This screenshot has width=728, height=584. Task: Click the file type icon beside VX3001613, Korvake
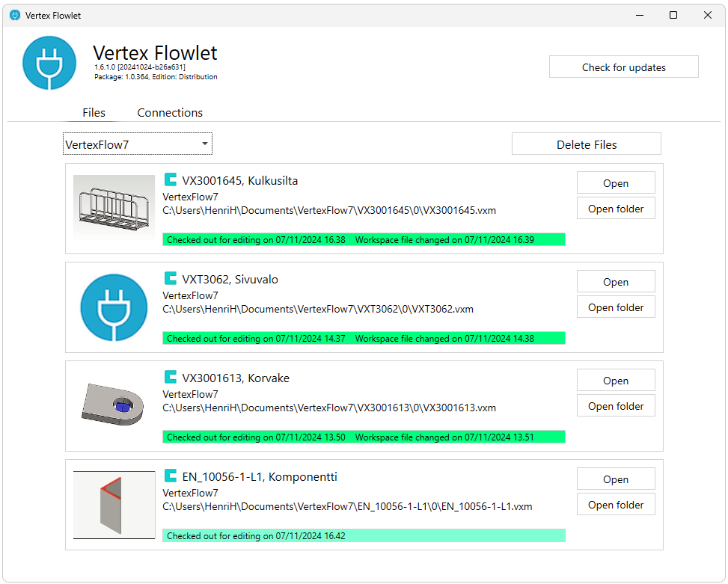[x=171, y=377]
